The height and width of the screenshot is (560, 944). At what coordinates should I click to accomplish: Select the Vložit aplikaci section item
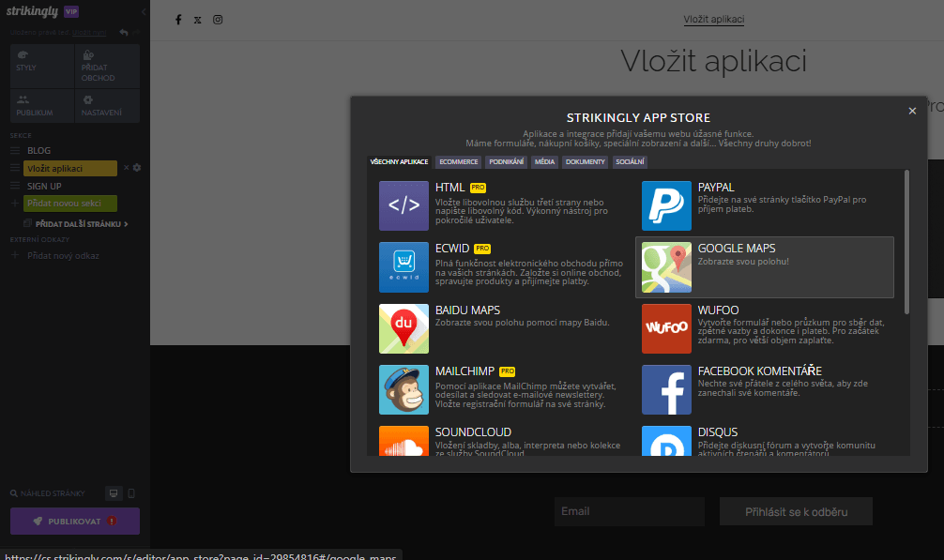point(69,169)
